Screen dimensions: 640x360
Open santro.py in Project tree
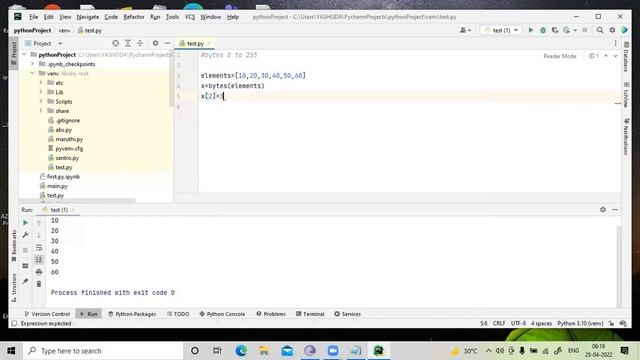pos(67,158)
